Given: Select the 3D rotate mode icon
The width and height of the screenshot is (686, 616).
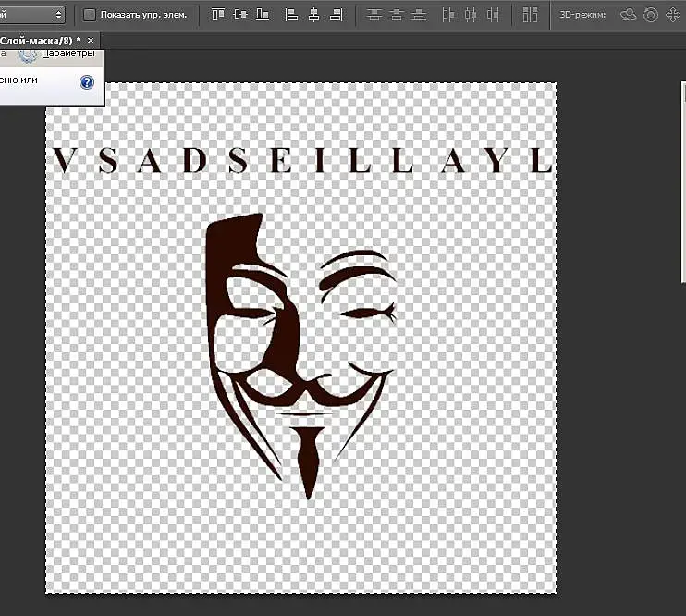Looking at the screenshot, I should click(x=629, y=15).
